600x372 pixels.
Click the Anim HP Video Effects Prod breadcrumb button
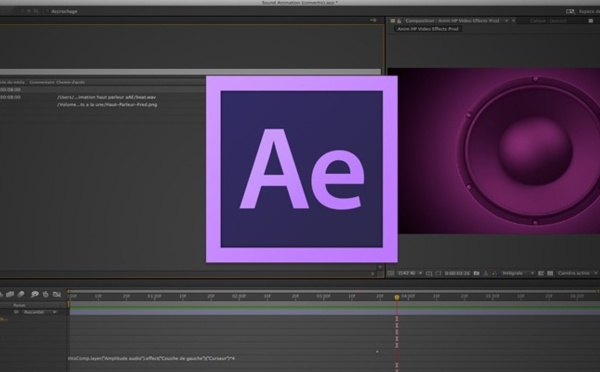tap(428, 29)
